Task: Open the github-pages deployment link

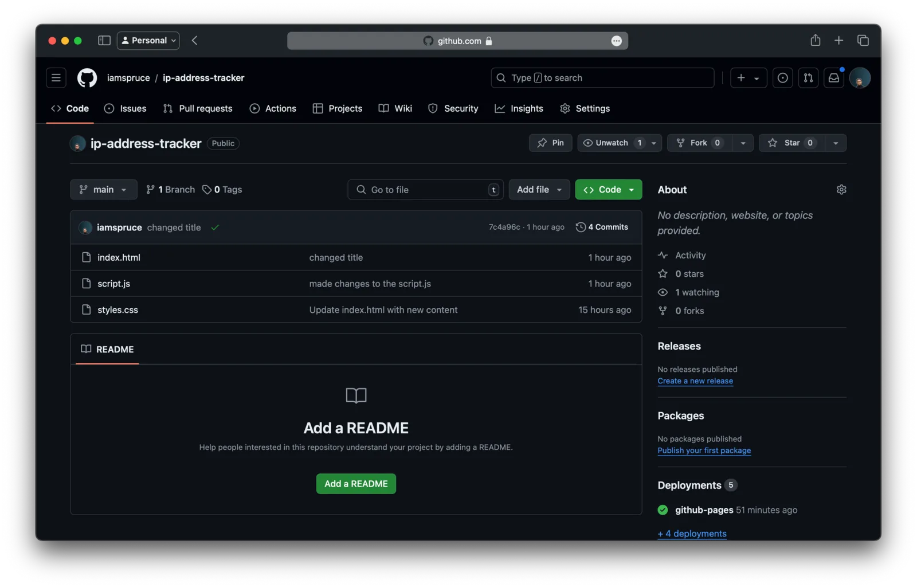Action: pos(704,510)
